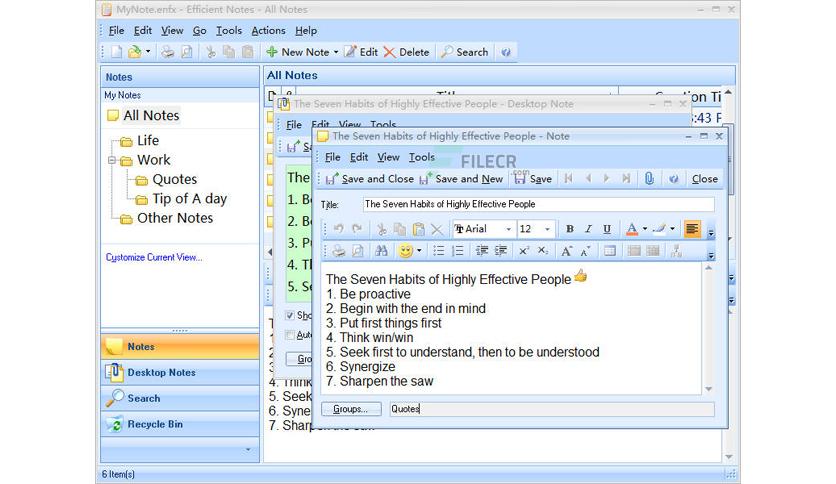
Task: Click Save and New button
Action: pyautogui.click(x=461, y=179)
